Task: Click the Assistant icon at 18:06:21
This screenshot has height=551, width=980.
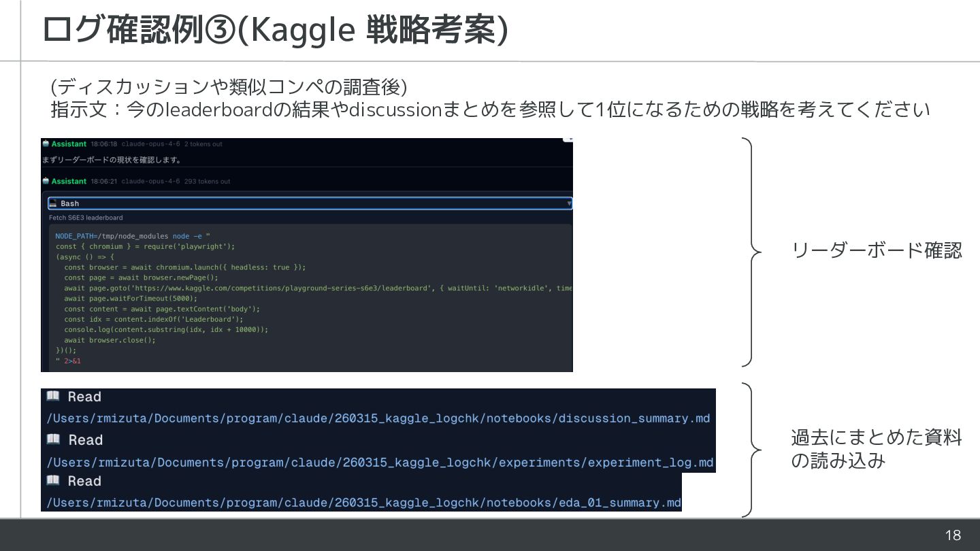Action: pyautogui.click(x=46, y=182)
